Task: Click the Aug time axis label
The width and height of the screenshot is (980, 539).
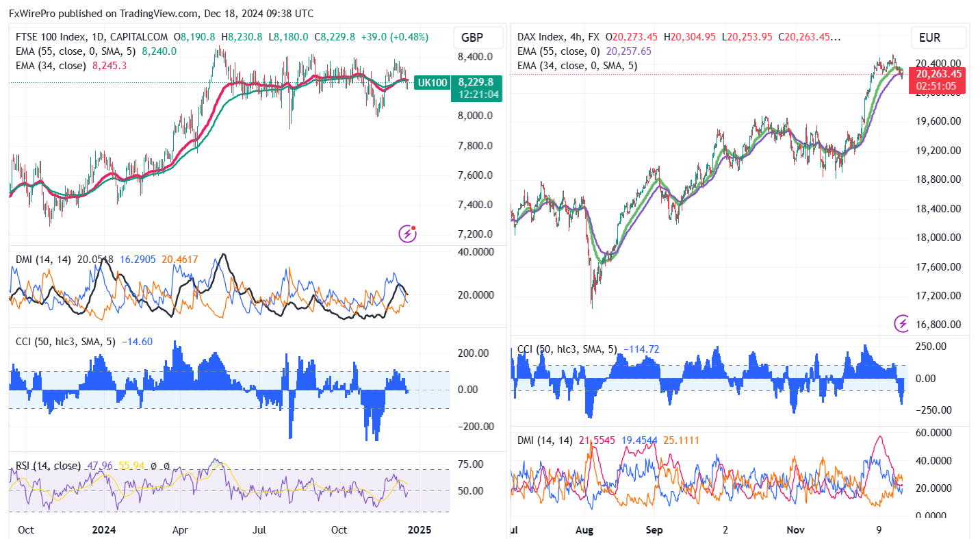Action: click(x=584, y=530)
